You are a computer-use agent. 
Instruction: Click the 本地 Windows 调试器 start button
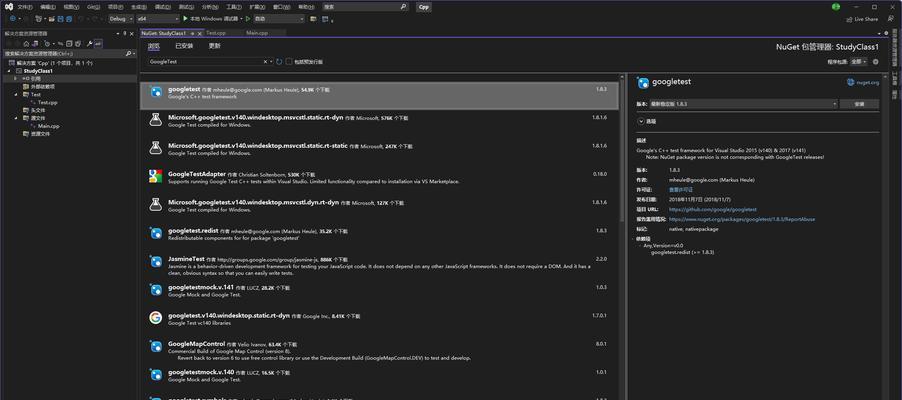(211, 19)
